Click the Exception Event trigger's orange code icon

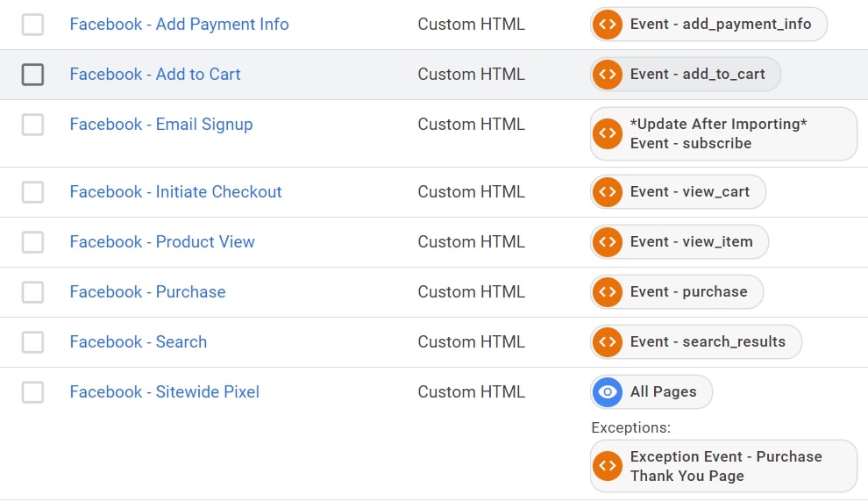pos(608,466)
